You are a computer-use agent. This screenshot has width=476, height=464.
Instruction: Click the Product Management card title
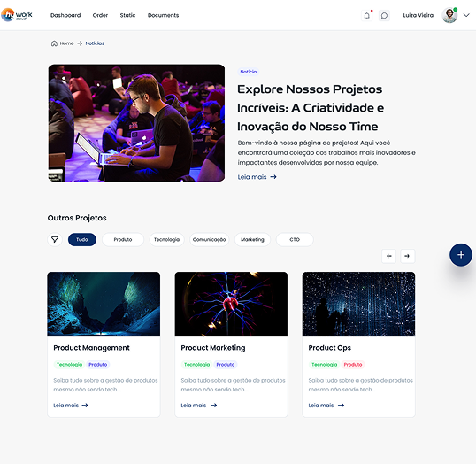pos(92,348)
